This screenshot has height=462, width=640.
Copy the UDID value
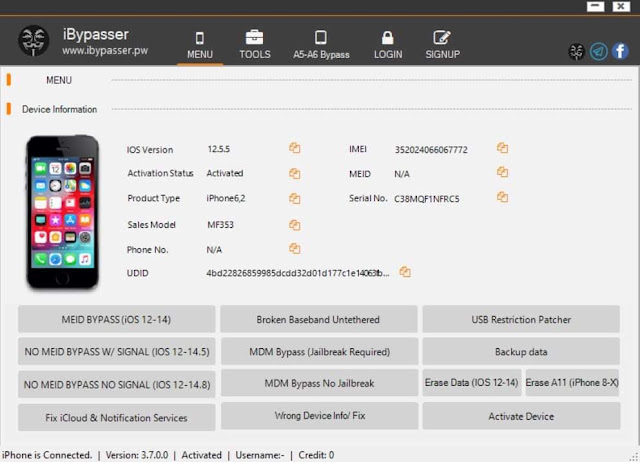click(405, 272)
